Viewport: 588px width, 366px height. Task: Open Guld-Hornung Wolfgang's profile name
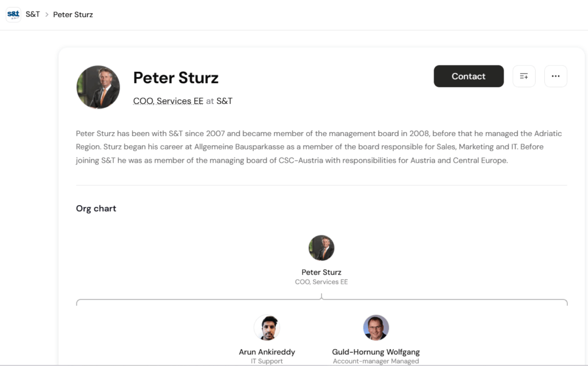pyautogui.click(x=376, y=352)
